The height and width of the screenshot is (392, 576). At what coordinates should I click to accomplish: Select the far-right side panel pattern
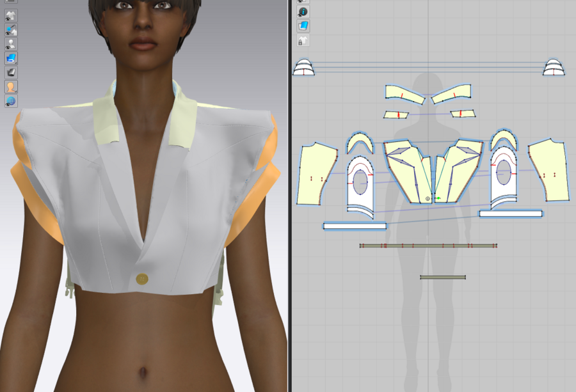coord(550,171)
